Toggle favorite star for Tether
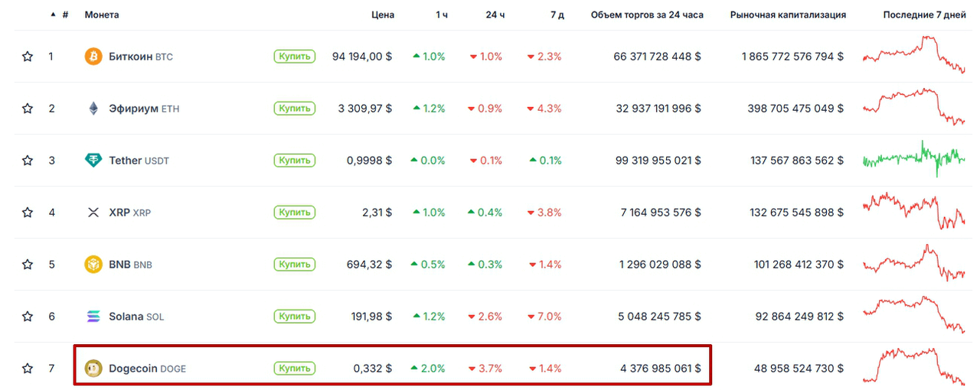Screen dimensions: 980x390 pyautogui.click(x=28, y=161)
